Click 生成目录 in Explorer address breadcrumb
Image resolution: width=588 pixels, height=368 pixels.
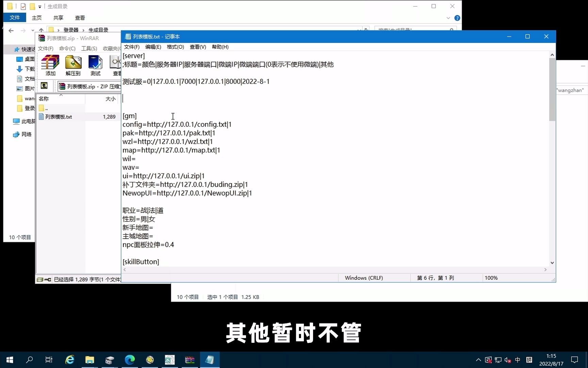click(98, 30)
